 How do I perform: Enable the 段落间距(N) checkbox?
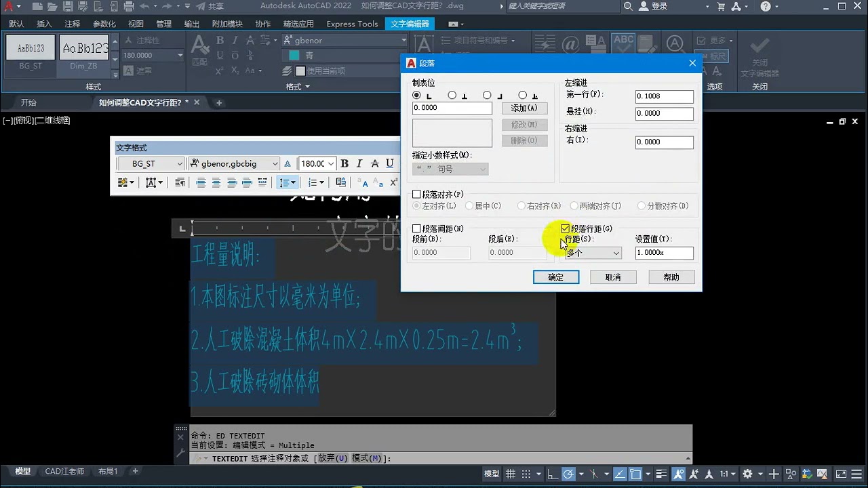(416, 229)
